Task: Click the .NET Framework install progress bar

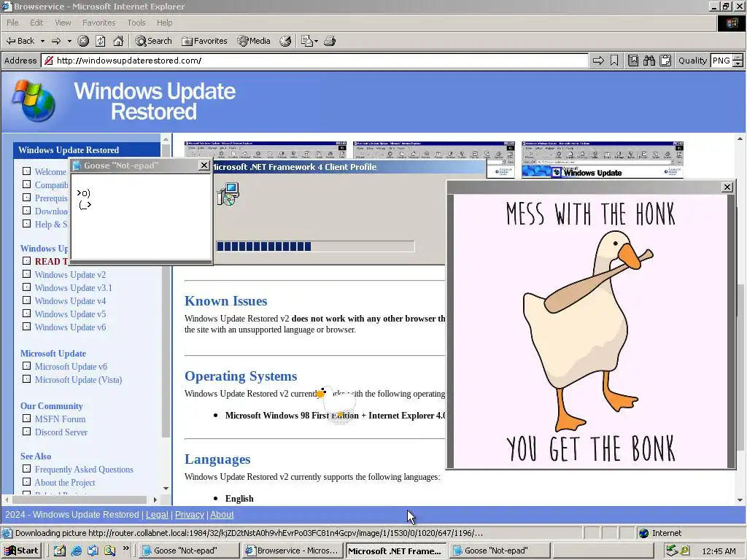Action: [315, 246]
